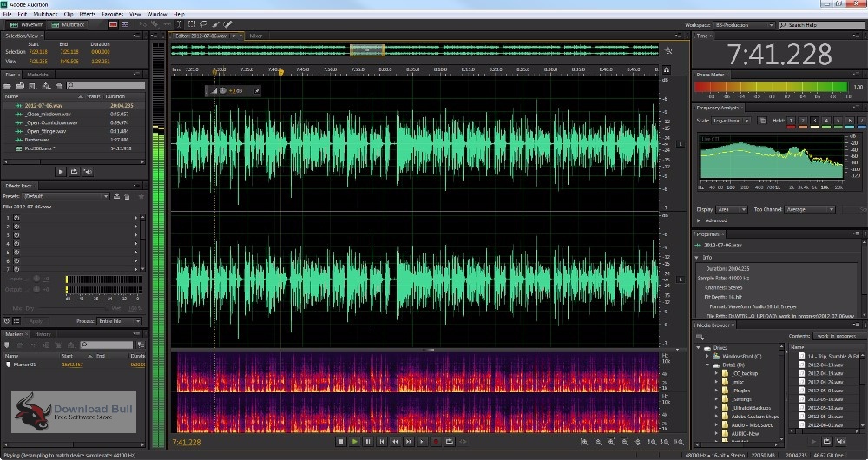868x460 pixels.
Task: Open the Favorites menu
Action: (112, 14)
